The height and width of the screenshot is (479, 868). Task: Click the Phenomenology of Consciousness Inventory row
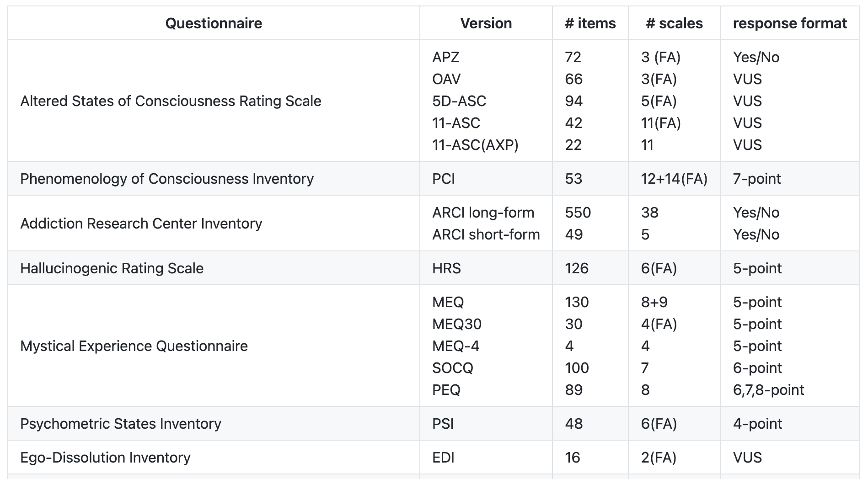pos(166,179)
